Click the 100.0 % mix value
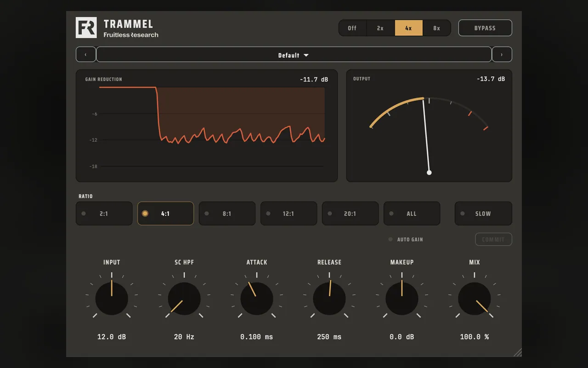This screenshot has height=368, width=588. pyautogui.click(x=475, y=337)
